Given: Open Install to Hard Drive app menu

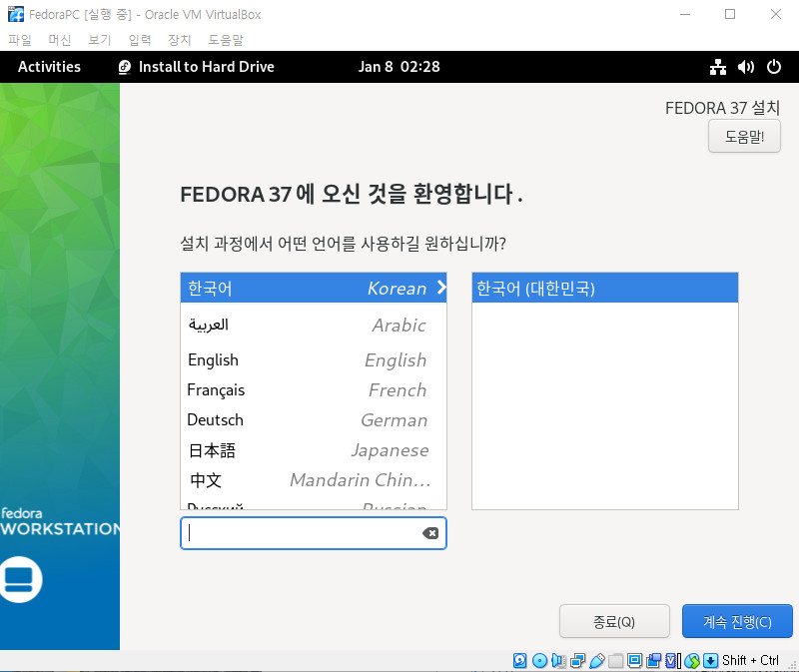Looking at the screenshot, I should point(196,67).
